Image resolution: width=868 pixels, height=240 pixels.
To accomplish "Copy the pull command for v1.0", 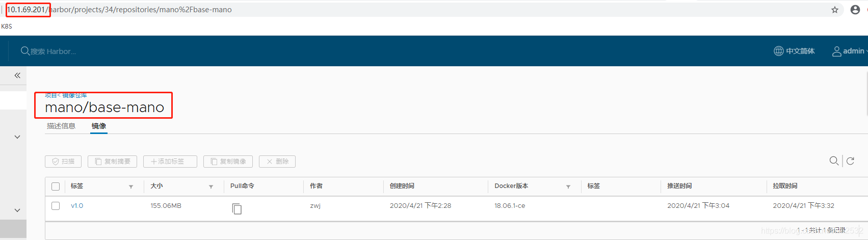I will (237, 208).
